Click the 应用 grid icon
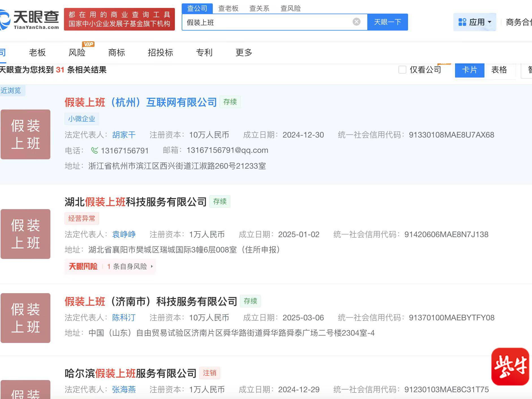532x399 pixels. tap(462, 22)
